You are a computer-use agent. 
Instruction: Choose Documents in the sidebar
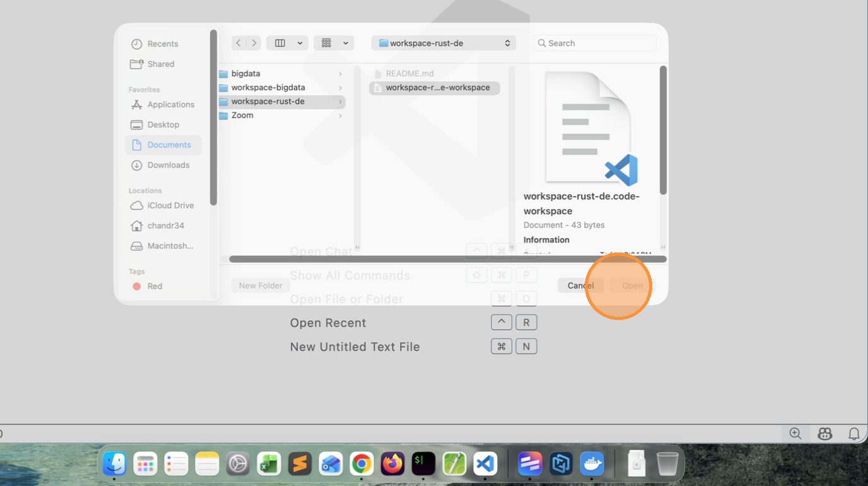pos(163,145)
